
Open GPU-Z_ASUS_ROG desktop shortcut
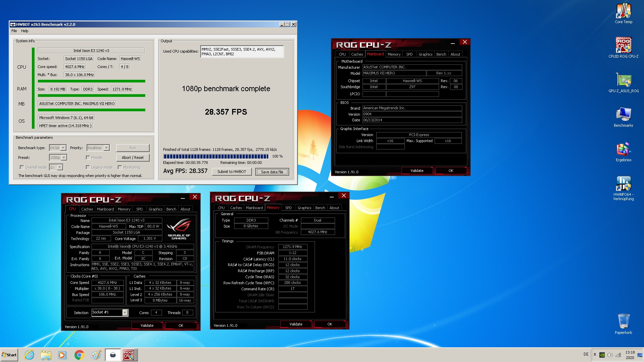point(623,82)
